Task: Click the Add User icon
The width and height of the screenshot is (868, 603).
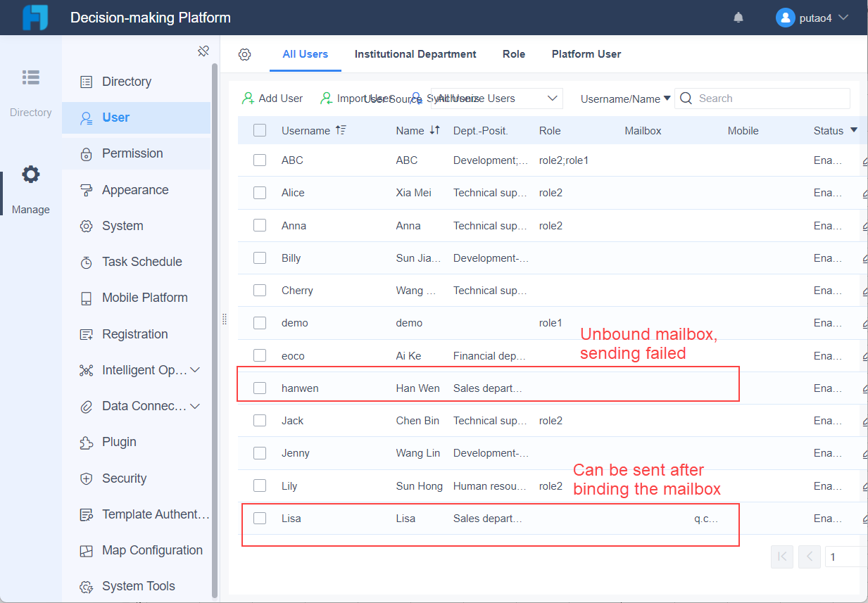Action: [x=247, y=99]
